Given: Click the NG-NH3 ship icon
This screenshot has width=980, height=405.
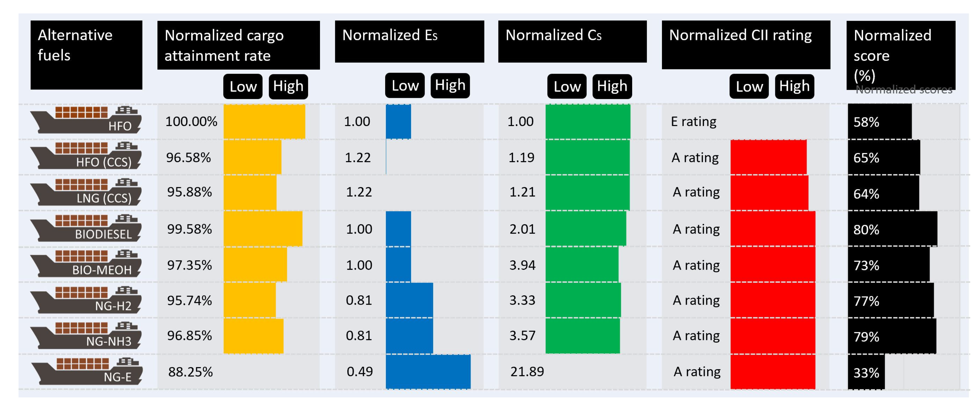Looking at the screenshot, I should pyautogui.click(x=86, y=335).
